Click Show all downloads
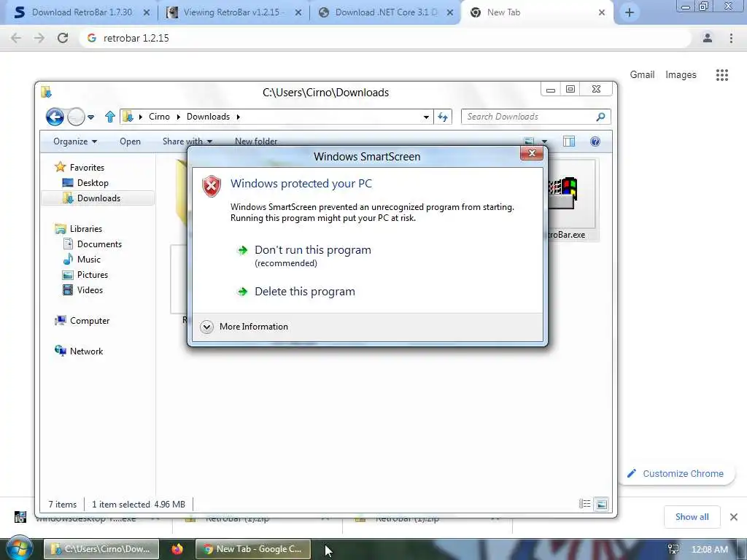The width and height of the screenshot is (747, 560). point(692,517)
